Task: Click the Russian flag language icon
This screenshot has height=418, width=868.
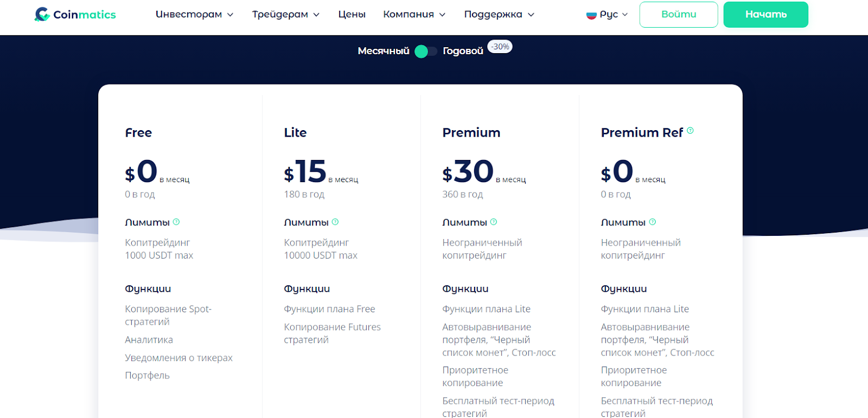Action: pos(591,15)
